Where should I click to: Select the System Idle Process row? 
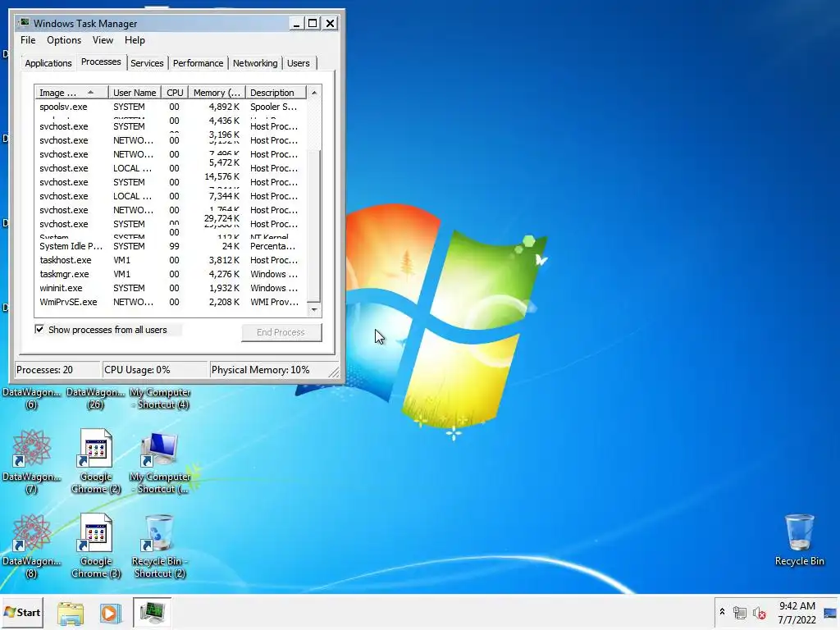point(171,246)
